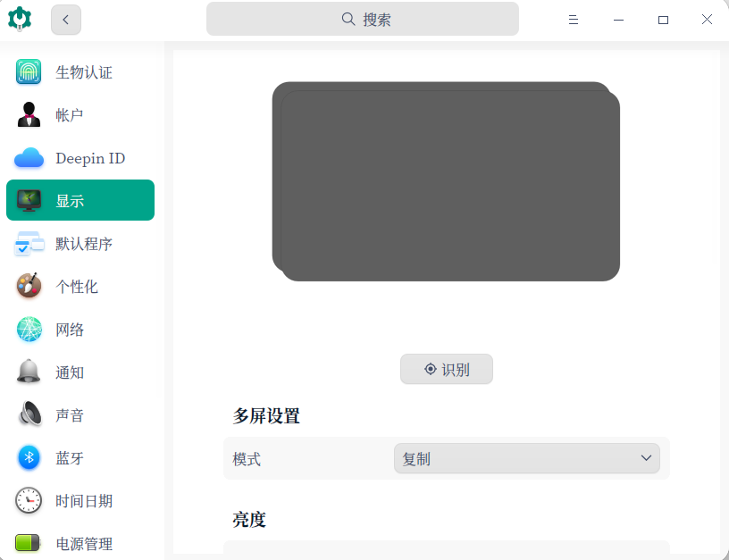
Task: Open Date and Time (时间日期) clock icon
Action: click(x=29, y=501)
